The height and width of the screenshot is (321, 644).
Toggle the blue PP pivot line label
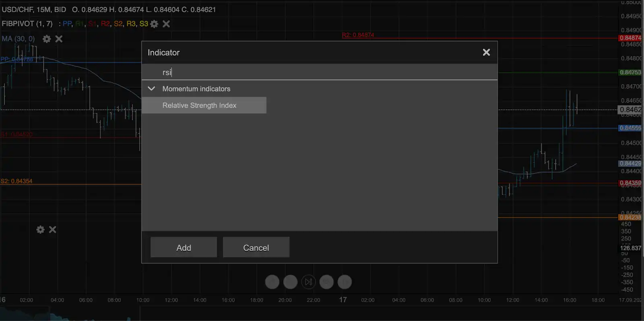click(x=67, y=24)
